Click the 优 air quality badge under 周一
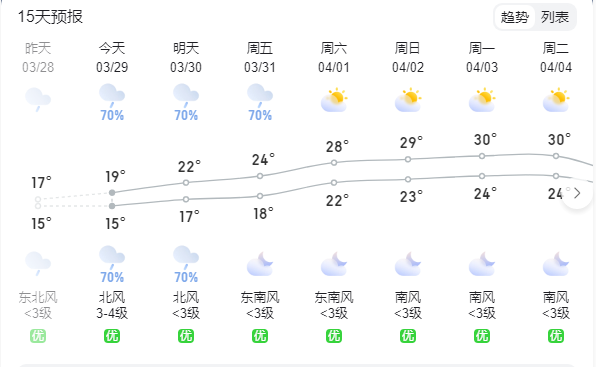Viewport: 596px width, 367px height. pos(482,336)
